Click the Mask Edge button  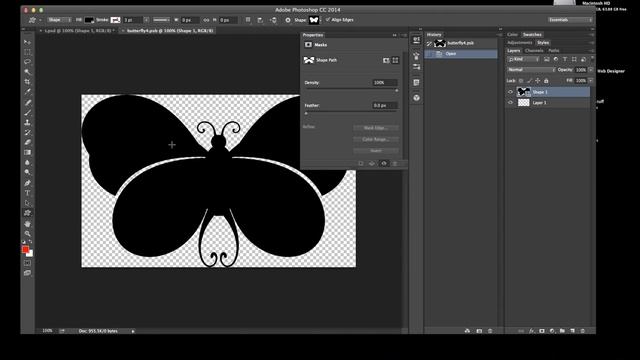point(376,128)
